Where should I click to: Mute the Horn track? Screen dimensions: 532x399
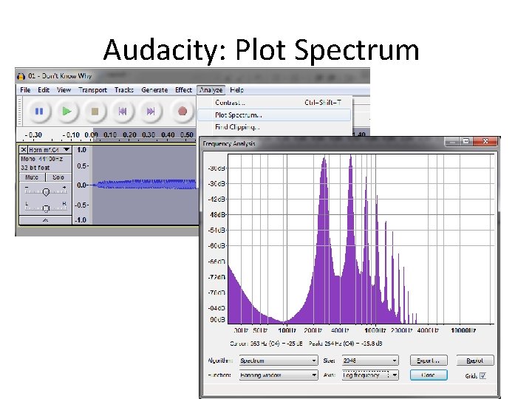[32, 177]
